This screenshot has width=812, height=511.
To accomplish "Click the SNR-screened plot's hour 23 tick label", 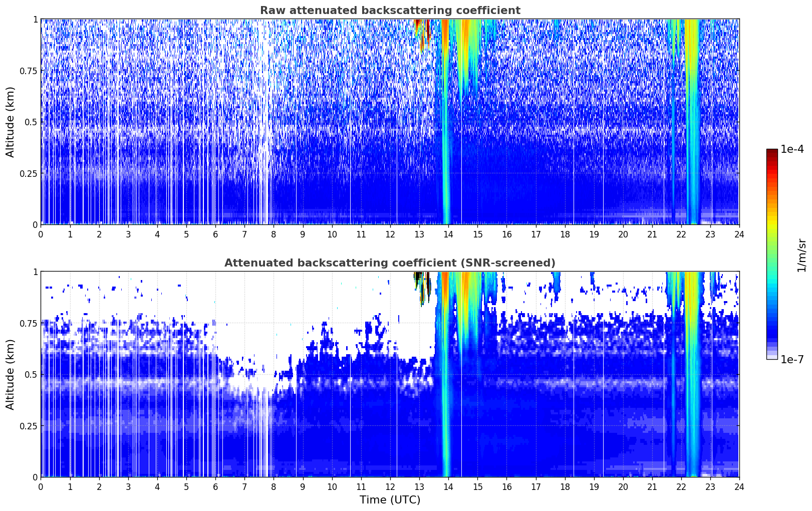I will 710,486.
